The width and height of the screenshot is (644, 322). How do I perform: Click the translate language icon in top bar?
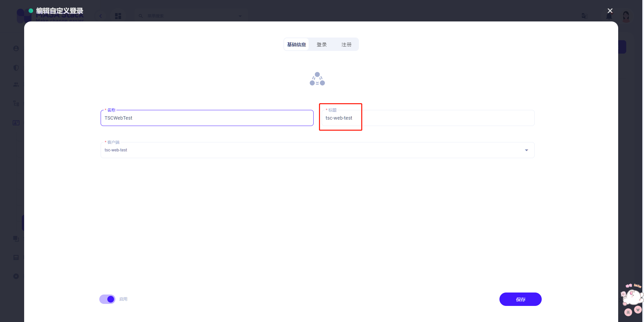[584, 16]
